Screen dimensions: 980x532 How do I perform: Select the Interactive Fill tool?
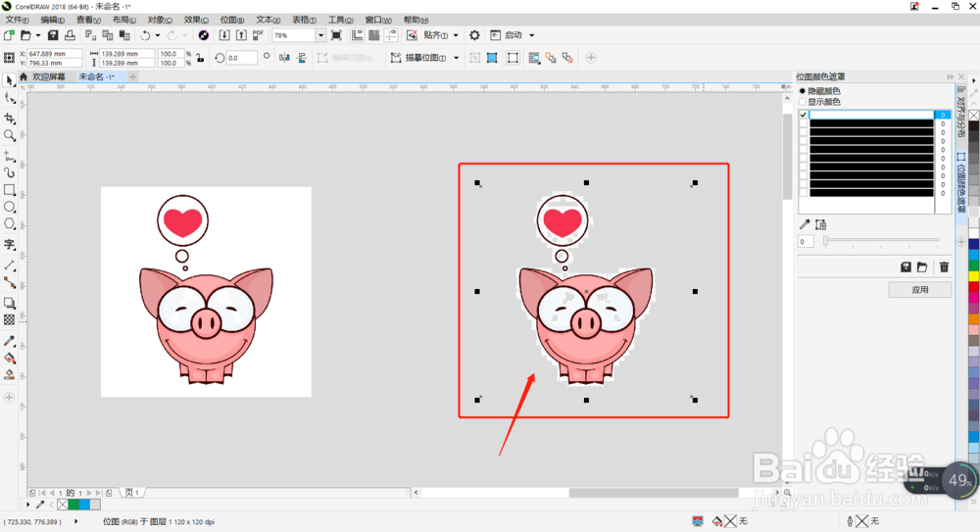click(10, 359)
